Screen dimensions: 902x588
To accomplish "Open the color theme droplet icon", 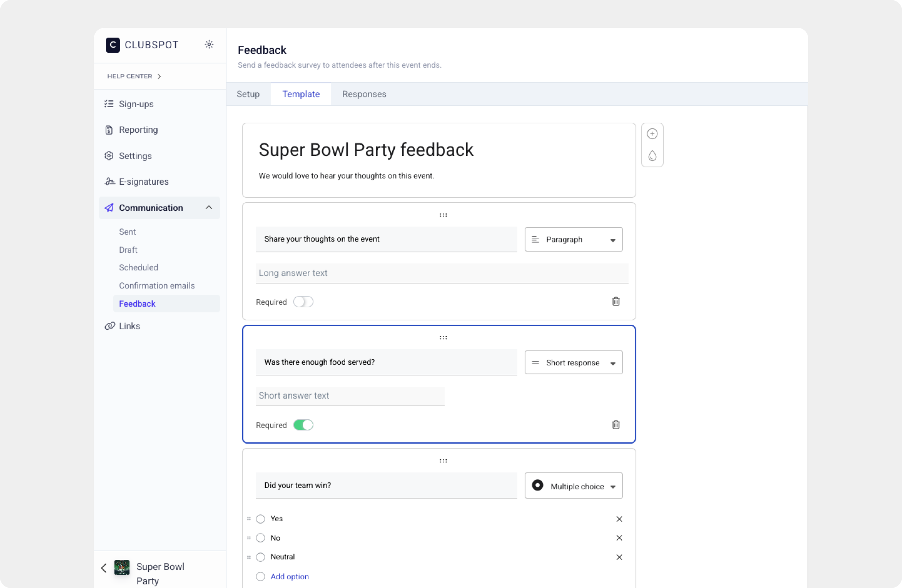I will (652, 156).
